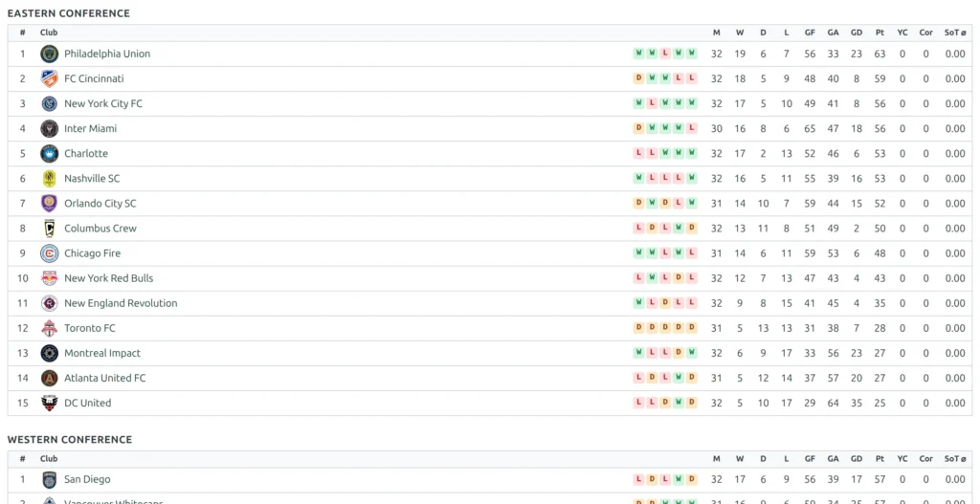
Task: Click the Charlotte club crest
Action: [50, 154]
